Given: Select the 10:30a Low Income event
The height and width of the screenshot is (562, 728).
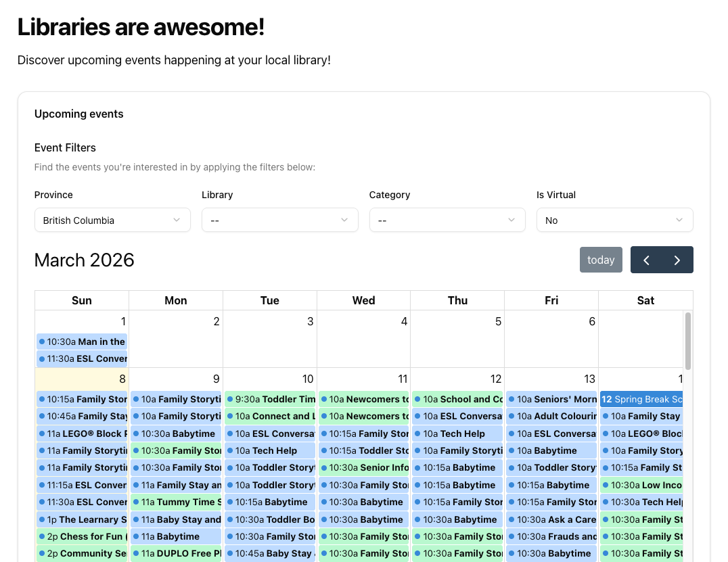Looking at the screenshot, I should (x=641, y=485).
